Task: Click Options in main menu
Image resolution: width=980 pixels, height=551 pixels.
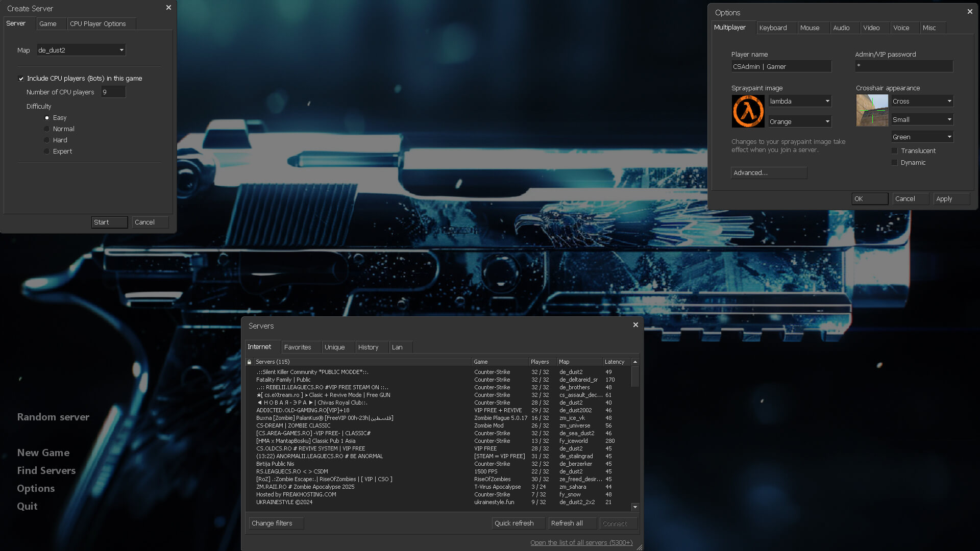Action: [x=36, y=488]
